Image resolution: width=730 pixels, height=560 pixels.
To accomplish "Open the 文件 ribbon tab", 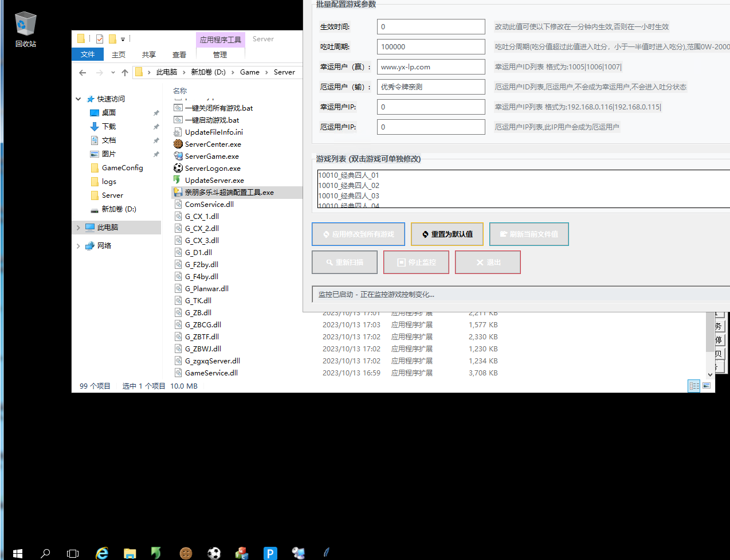I will click(x=88, y=54).
